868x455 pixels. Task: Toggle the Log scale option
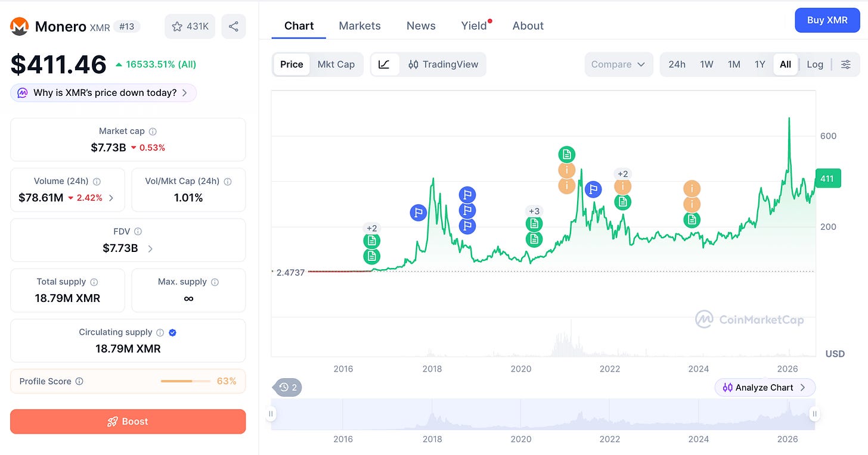(815, 64)
